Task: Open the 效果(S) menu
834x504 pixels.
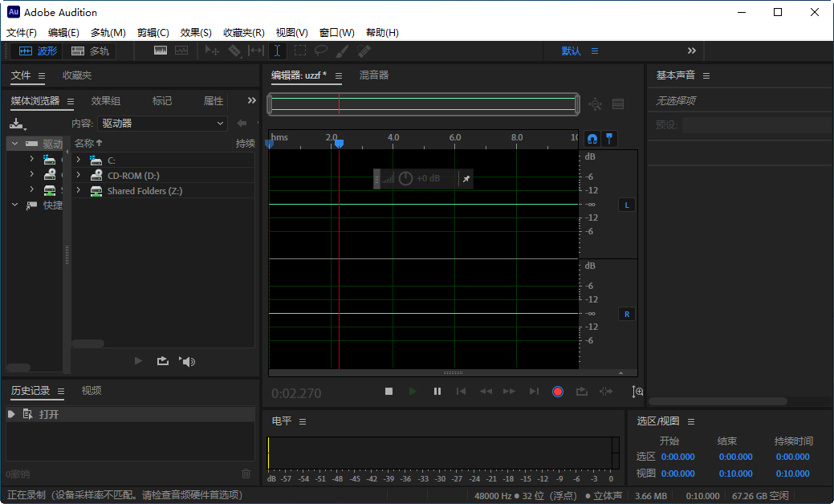Action: point(195,33)
